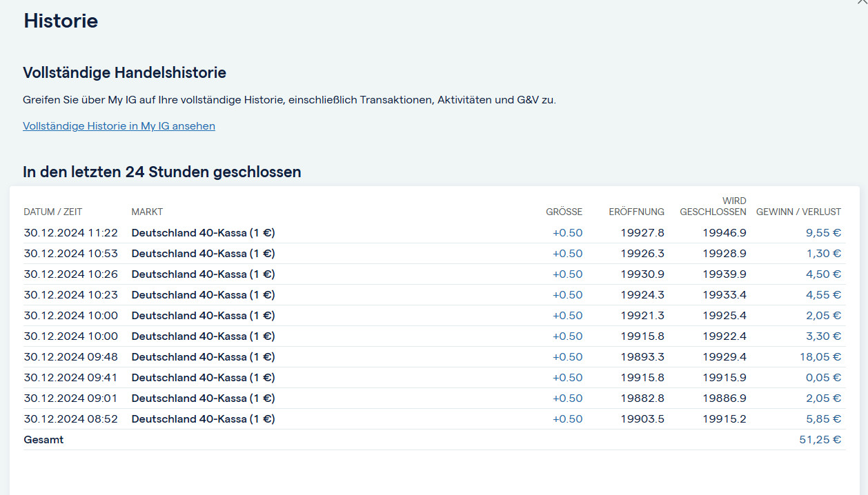Click the Gesamt total 51,25 €

pos(820,440)
